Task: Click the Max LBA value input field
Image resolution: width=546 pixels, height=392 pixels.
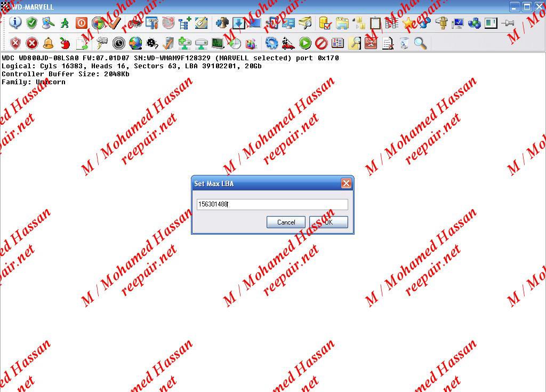Action: coord(272,204)
